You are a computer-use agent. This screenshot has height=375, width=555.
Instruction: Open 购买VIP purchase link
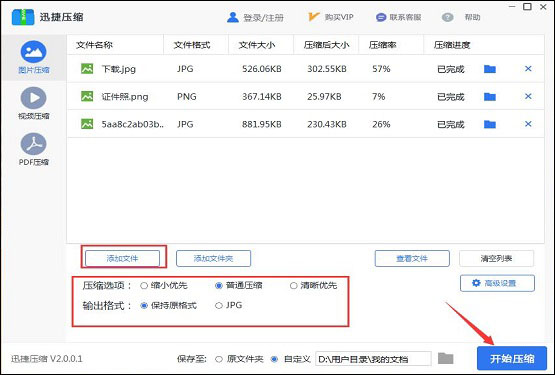[339, 17]
